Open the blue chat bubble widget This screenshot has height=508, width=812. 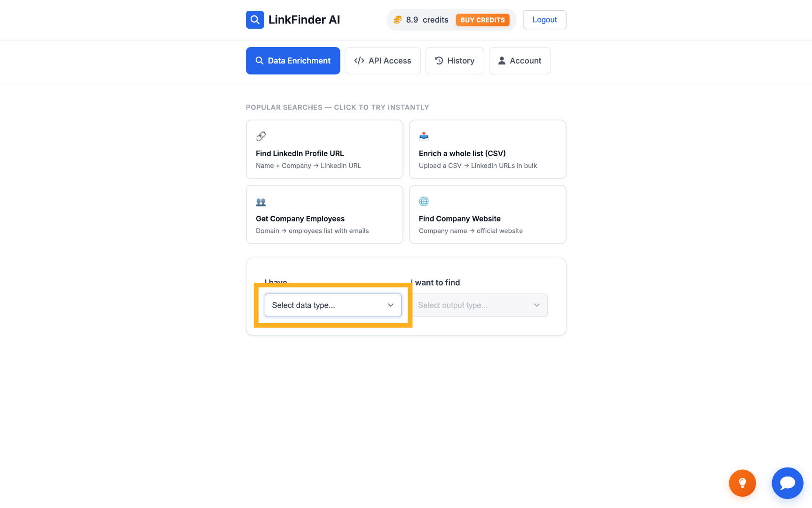click(x=788, y=483)
